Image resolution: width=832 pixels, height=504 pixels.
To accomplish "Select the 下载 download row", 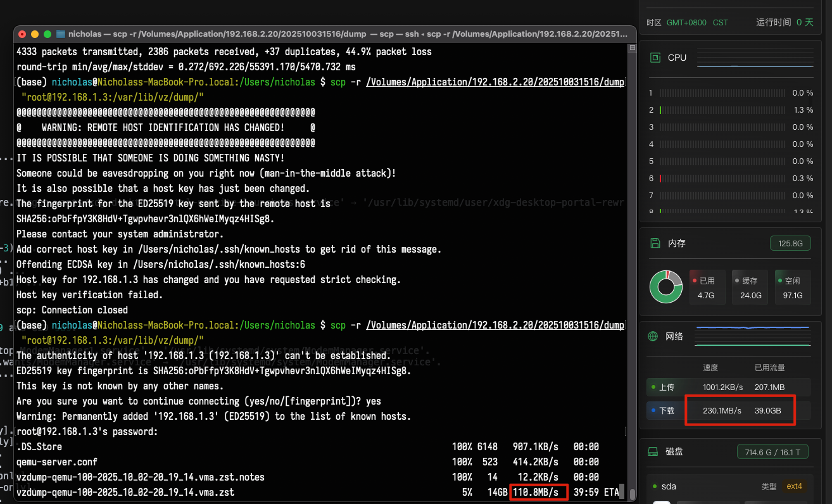I will pos(728,410).
